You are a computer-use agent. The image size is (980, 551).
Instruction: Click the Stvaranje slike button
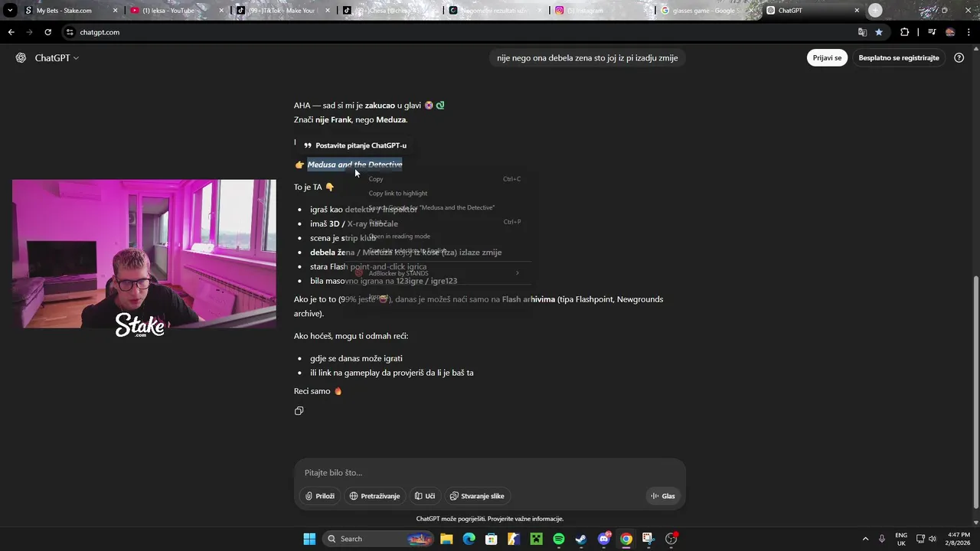(476, 496)
